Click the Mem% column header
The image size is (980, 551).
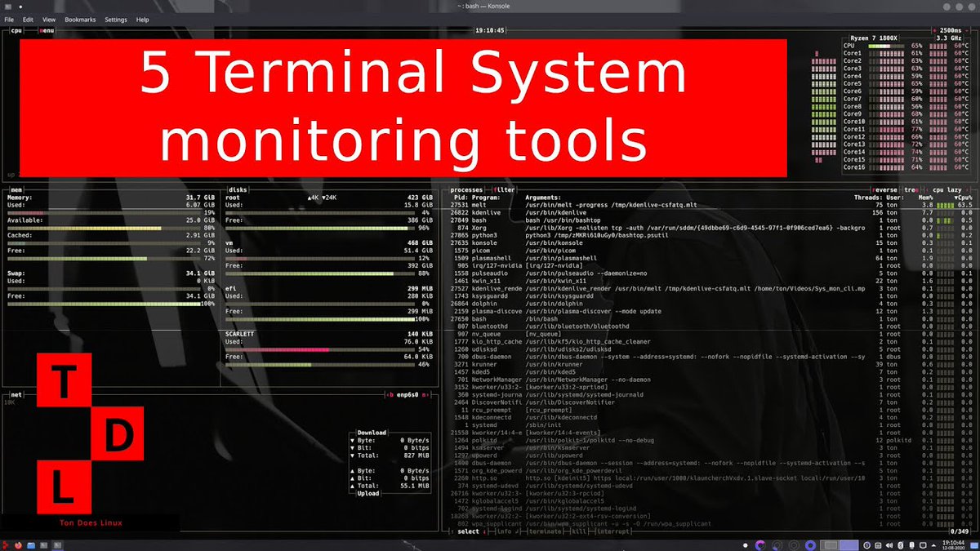click(x=926, y=198)
